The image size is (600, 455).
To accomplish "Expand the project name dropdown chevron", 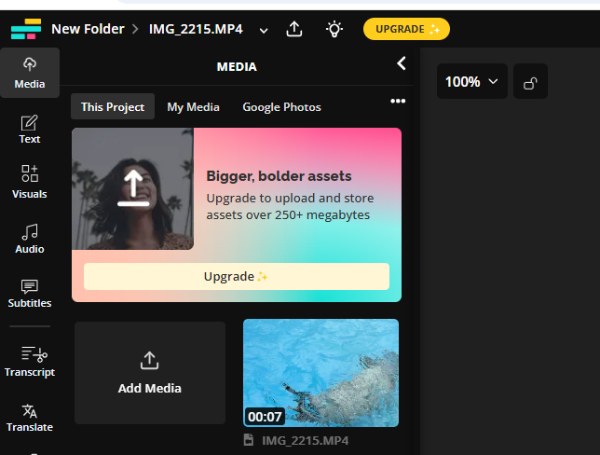I will tap(263, 30).
